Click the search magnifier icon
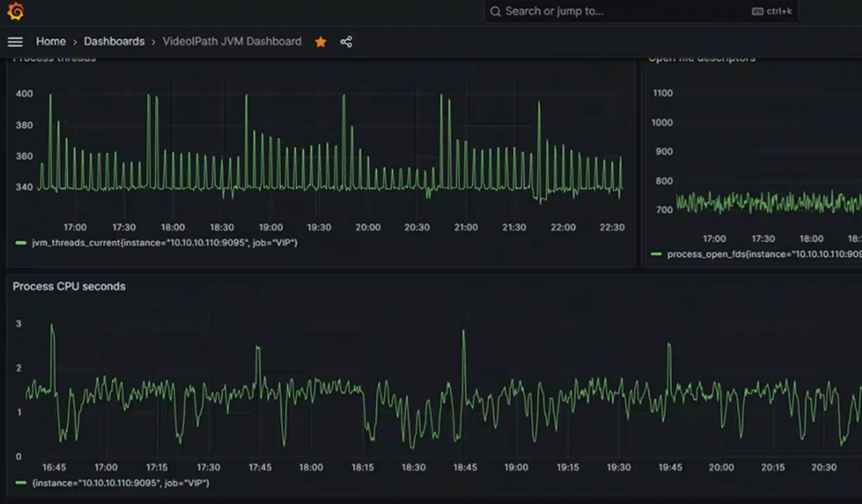Viewport: 862px width, 504px height. pos(496,11)
